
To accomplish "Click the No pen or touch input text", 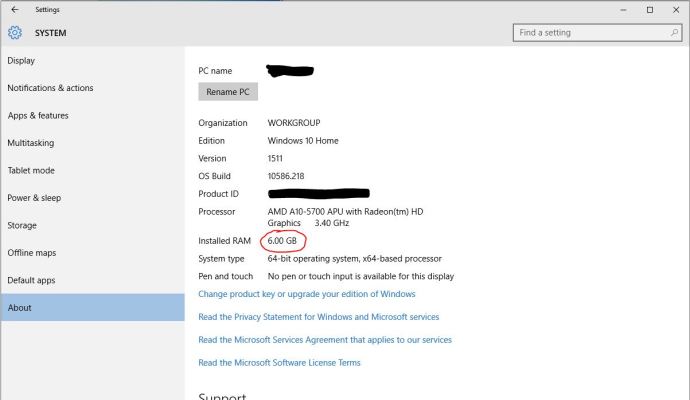I will [361, 276].
